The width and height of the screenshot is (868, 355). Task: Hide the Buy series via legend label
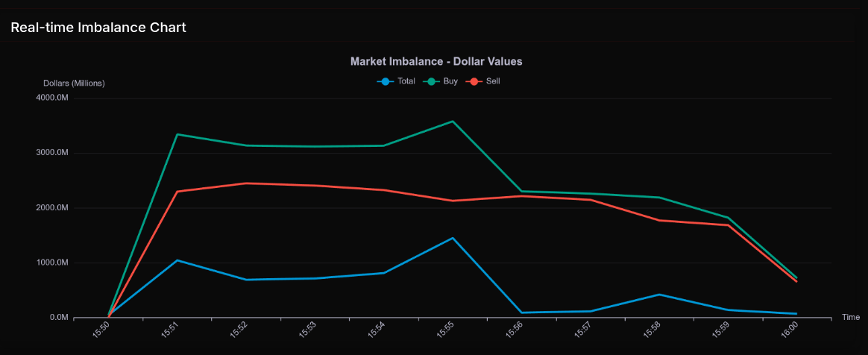(450, 81)
